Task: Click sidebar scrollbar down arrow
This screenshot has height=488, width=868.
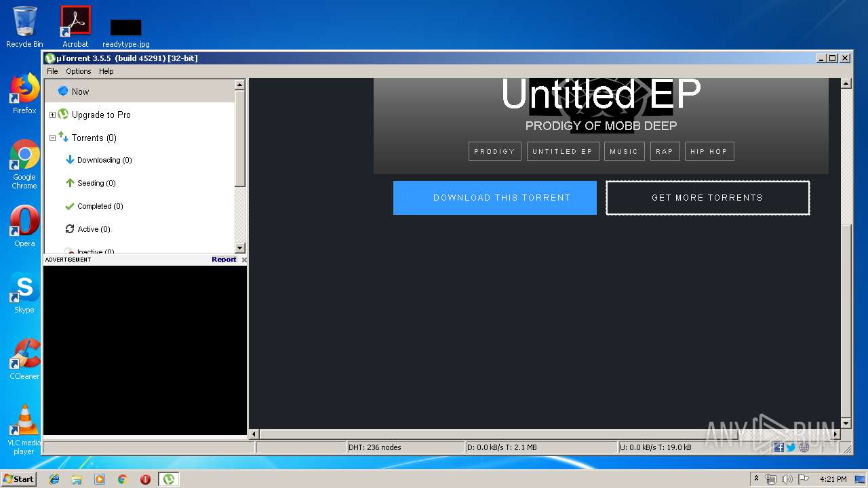Action: (x=239, y=248)
